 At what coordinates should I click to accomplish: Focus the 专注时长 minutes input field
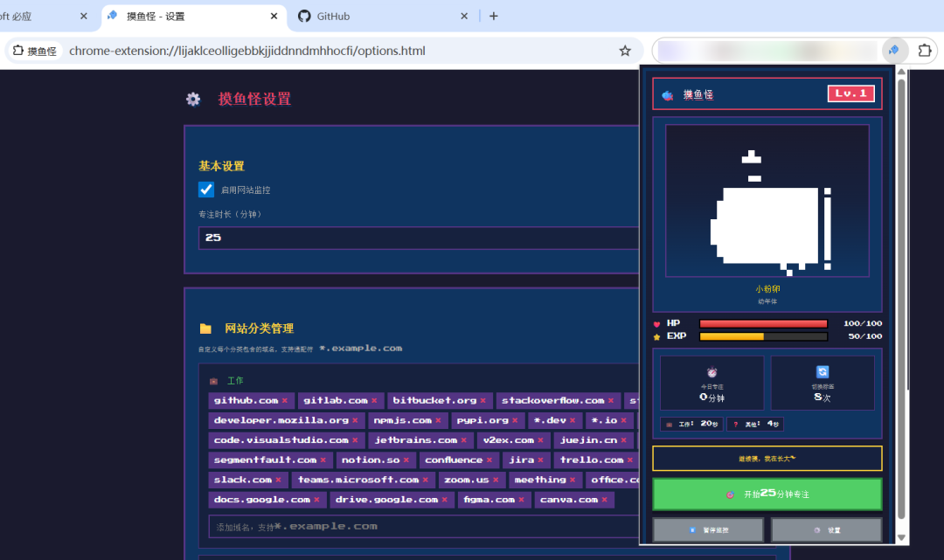[x=419, y=238]
